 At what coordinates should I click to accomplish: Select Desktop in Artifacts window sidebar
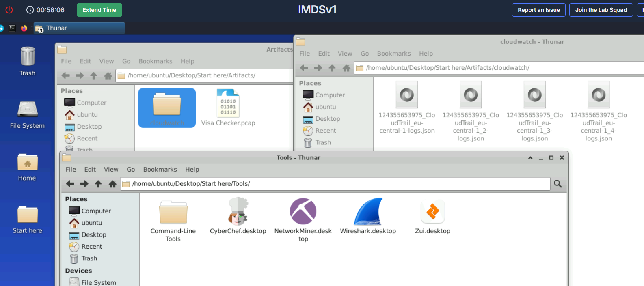click(x=84, y=127)
